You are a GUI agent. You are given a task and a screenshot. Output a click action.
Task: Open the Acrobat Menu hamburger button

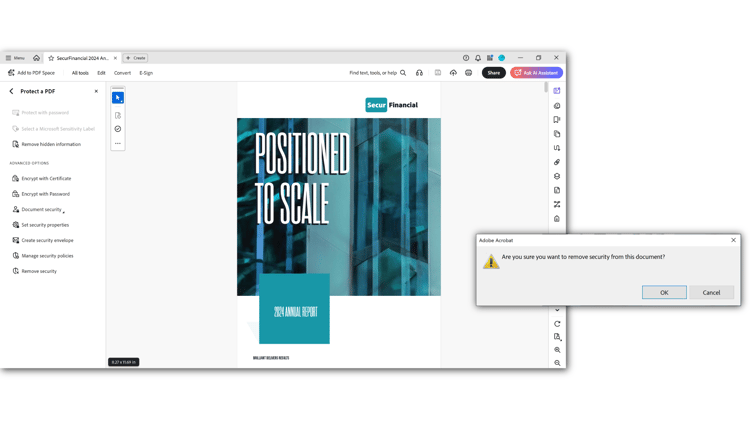click(15, 58)
